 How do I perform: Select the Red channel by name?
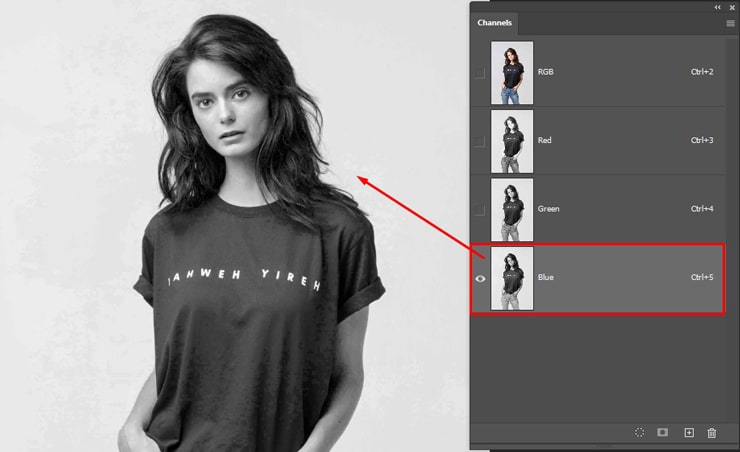(546, 141)
